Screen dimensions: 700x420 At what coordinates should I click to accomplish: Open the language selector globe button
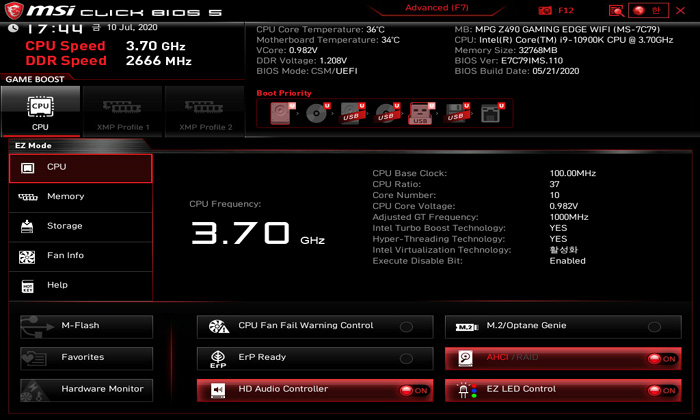pyautogui.click(x=648, y=10)
